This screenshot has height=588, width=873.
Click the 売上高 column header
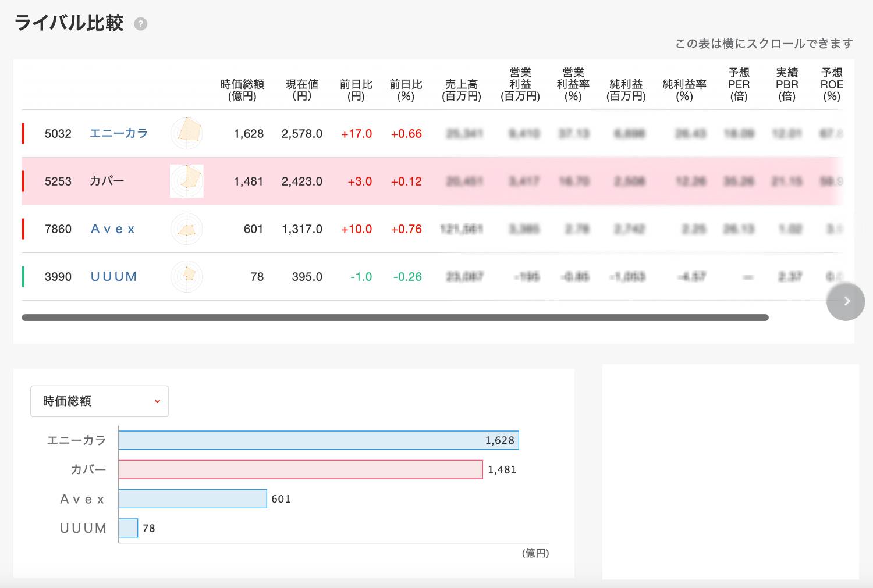[461, 90]
